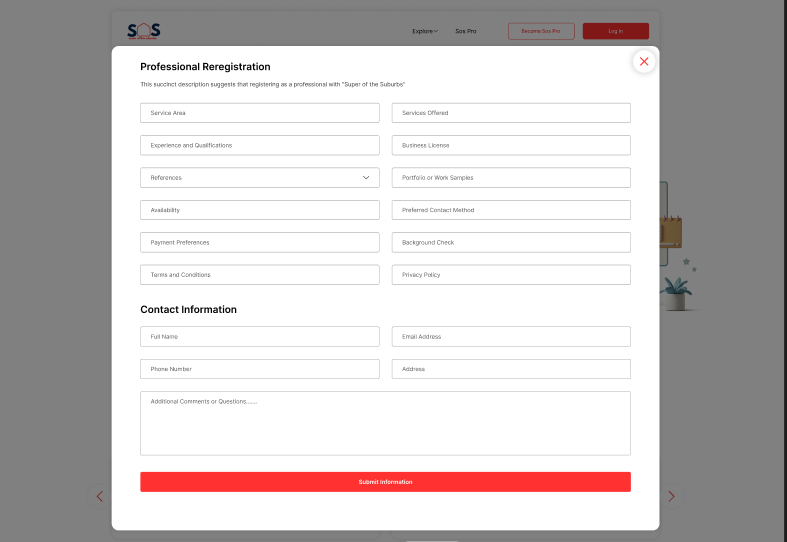Select the Business License field
This screenshot has height=542, width=787.
tap(511, 146)
